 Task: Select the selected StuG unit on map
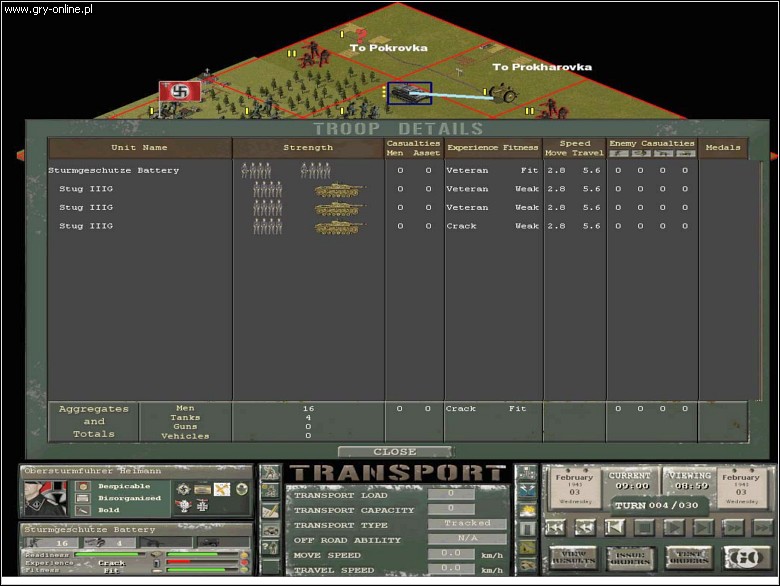(409, 93)
